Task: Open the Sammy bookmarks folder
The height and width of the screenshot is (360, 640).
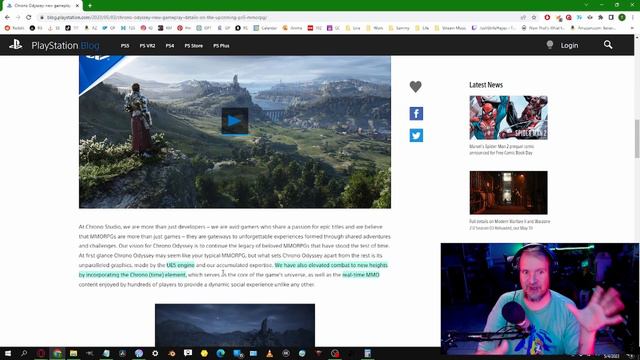Action: pos(399,28)
